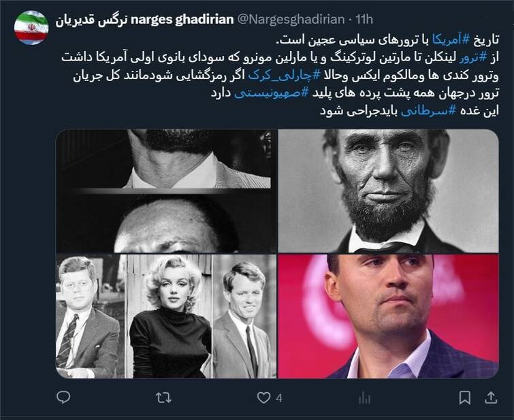Open the @Nargesghadirian handle link

(x=291, y=20)
